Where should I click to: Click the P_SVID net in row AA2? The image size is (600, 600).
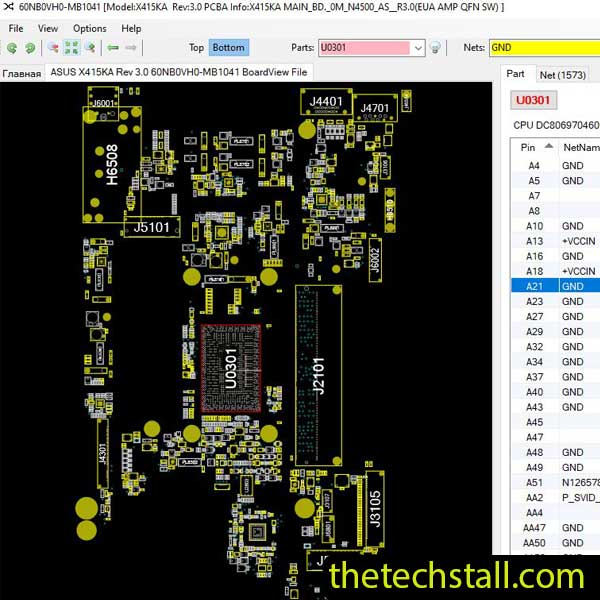click(580, 497)
